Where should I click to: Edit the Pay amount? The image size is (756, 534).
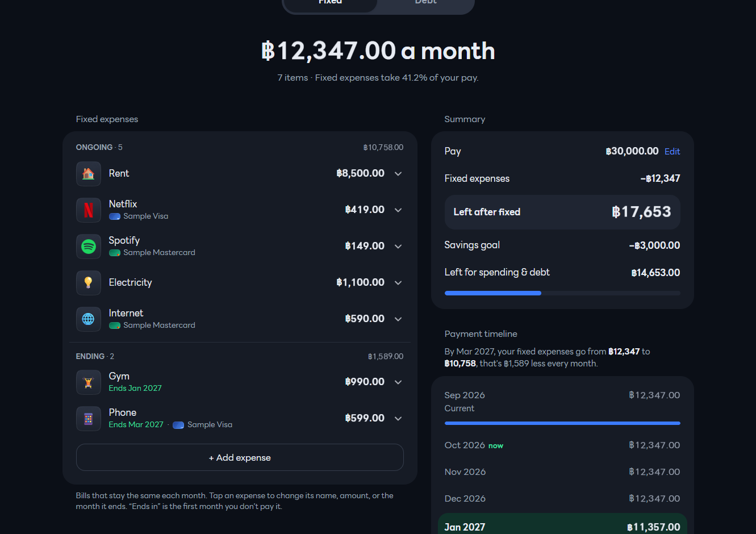(x=672, y=152)
